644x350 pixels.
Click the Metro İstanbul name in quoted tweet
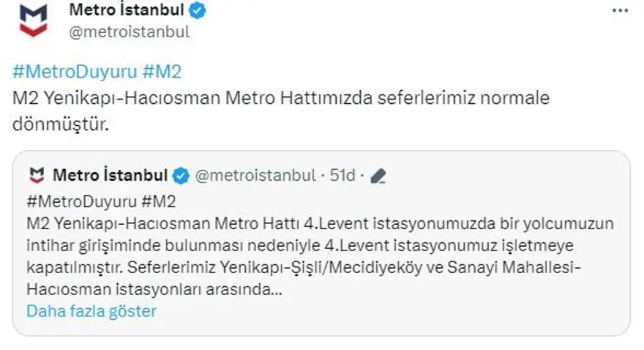[111, 176]
